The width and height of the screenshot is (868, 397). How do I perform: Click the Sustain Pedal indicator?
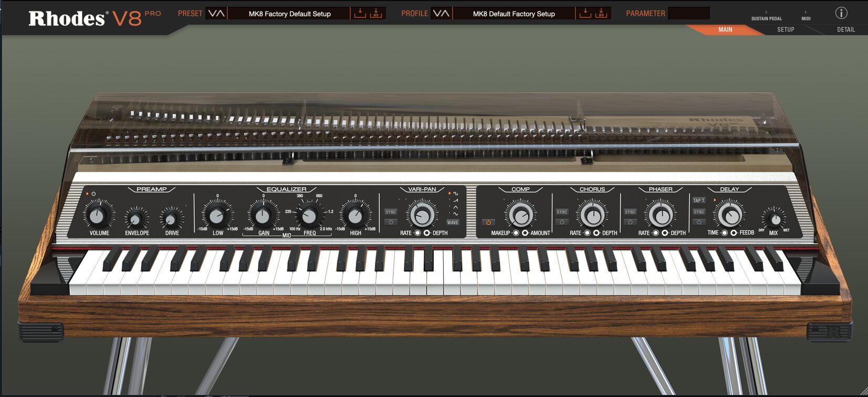[766, 16]
